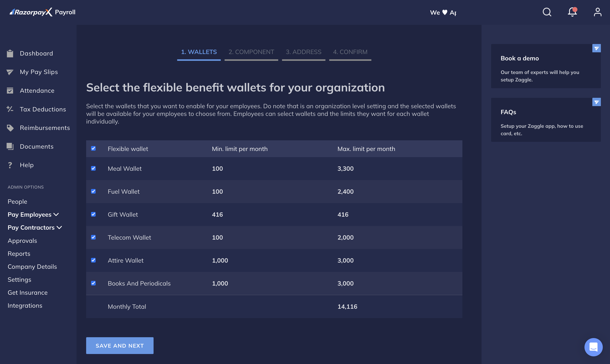
Task: Click the Dashboard sidebar icon
Action: point(10,53)
